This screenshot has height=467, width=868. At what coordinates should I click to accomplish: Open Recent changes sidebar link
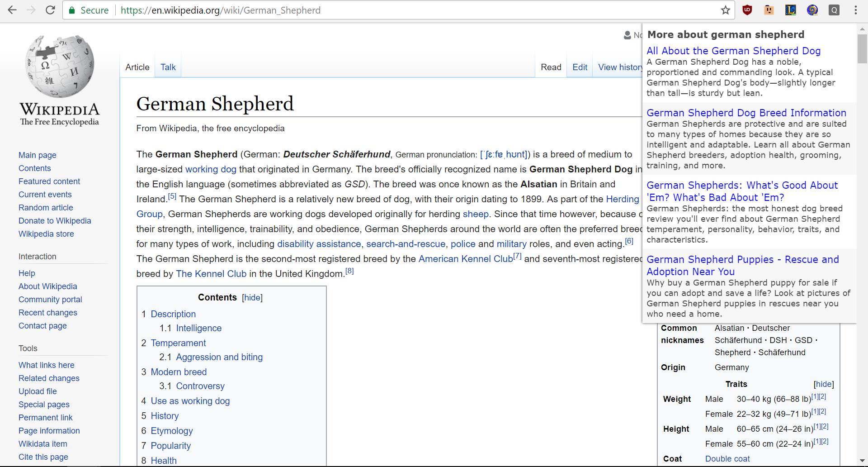coord(48,313)
